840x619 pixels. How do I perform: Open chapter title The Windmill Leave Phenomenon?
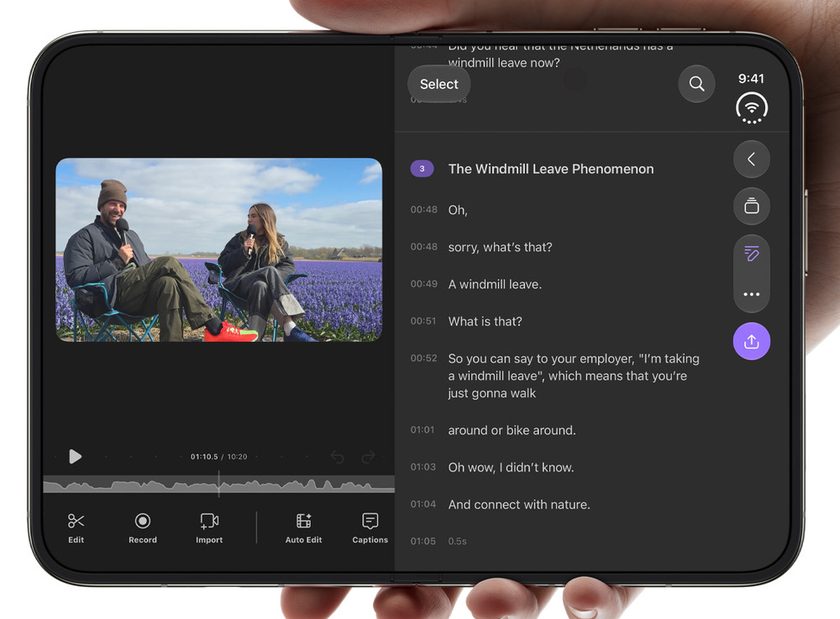click(551, 169)
